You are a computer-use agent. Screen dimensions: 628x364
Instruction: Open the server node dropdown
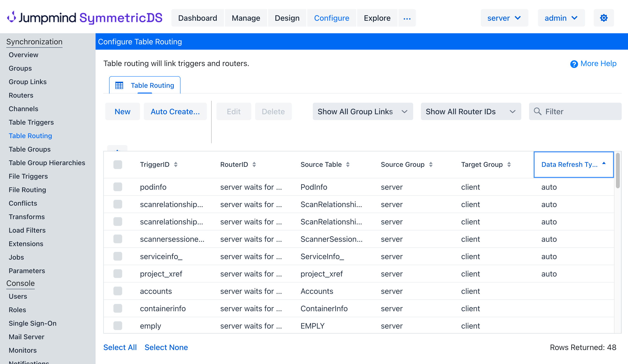click(x=504, y=18)
